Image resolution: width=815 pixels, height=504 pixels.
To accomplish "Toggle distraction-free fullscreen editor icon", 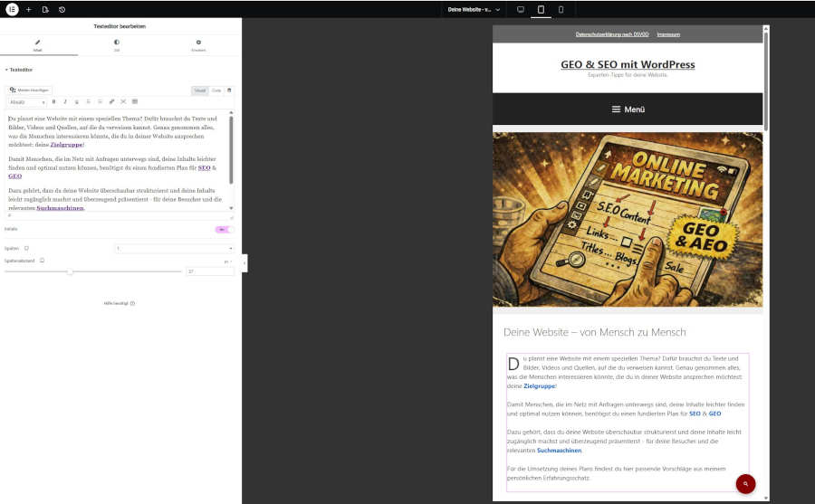I will (123, 102).
